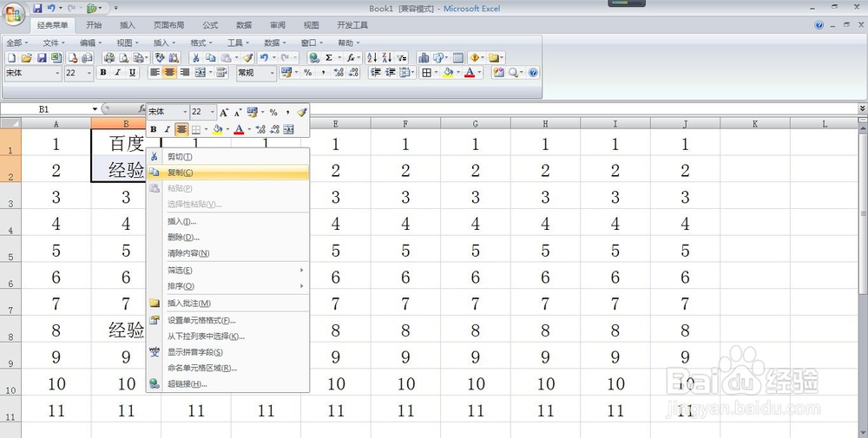Click the Cut scissors icon in classic toolbar
The height and width of the screenshot is (438, 868).
coord(195,57)
